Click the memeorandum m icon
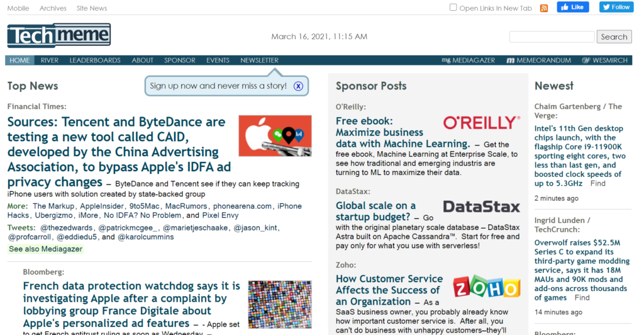 pos(511,60)
